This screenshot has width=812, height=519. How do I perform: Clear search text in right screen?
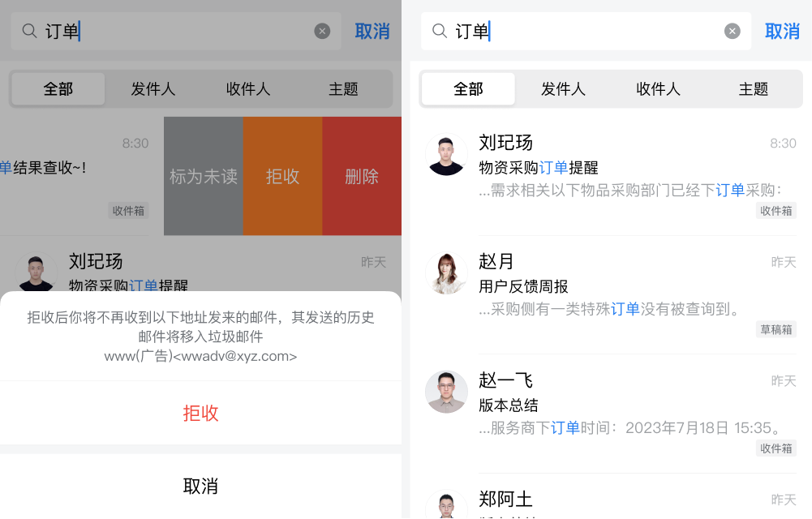[733, 31]
